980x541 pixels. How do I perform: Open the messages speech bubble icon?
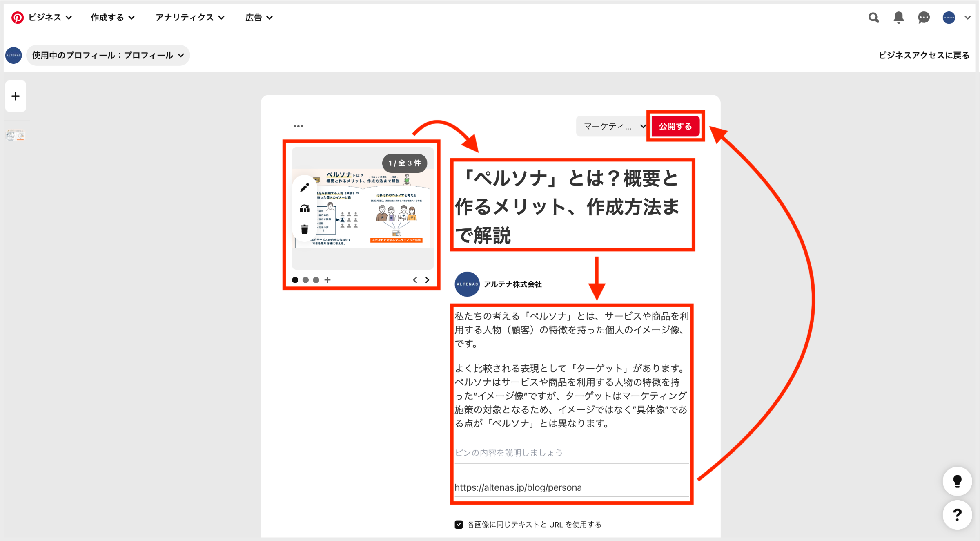coord(924,18)
